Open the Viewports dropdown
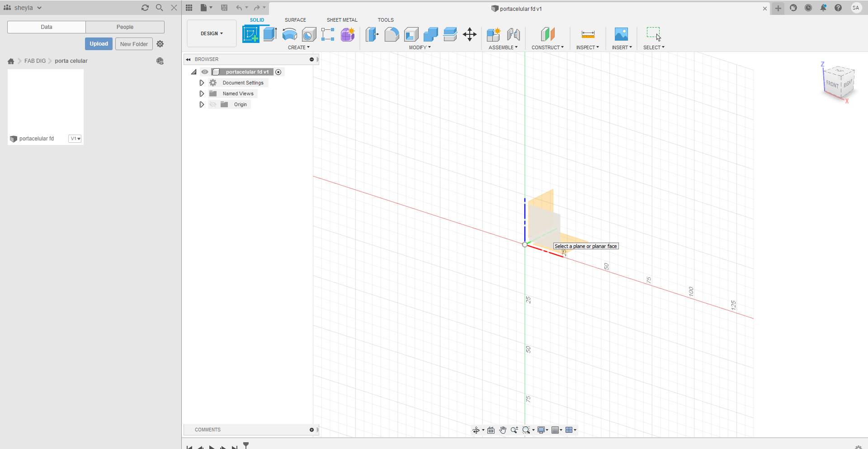Screen dimensions: 868x449 point(571,430)
